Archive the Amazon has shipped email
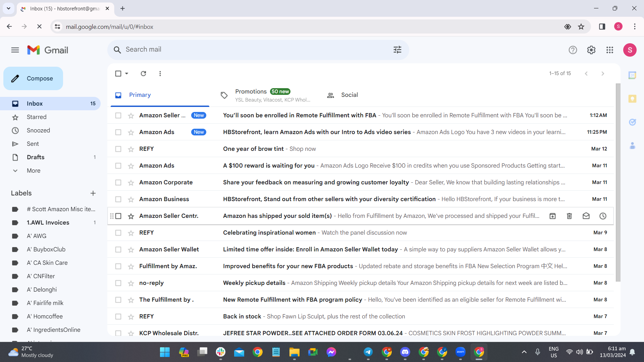The width and height of the screenshot is (644, 362). pyautogui.click(x=552, y=216)
